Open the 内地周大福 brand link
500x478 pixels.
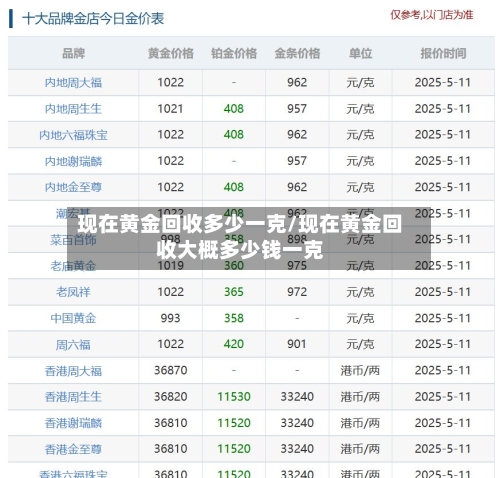click(73, 83)
